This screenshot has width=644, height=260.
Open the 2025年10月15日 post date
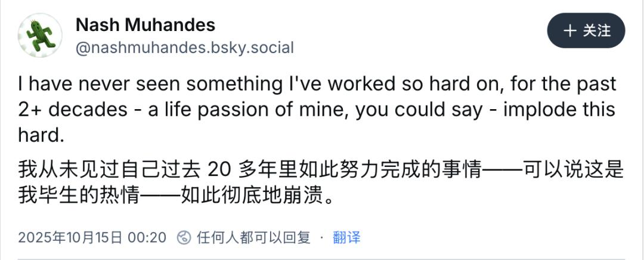click(70, 237)
